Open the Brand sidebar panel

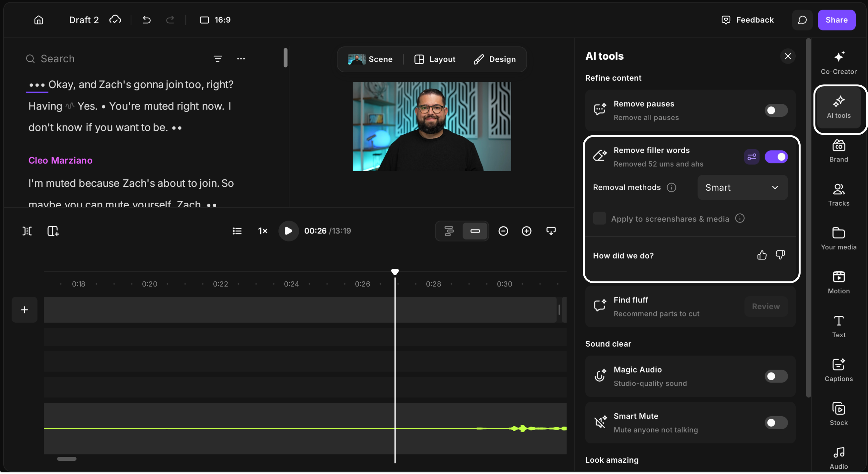click(x=839, y=151)
